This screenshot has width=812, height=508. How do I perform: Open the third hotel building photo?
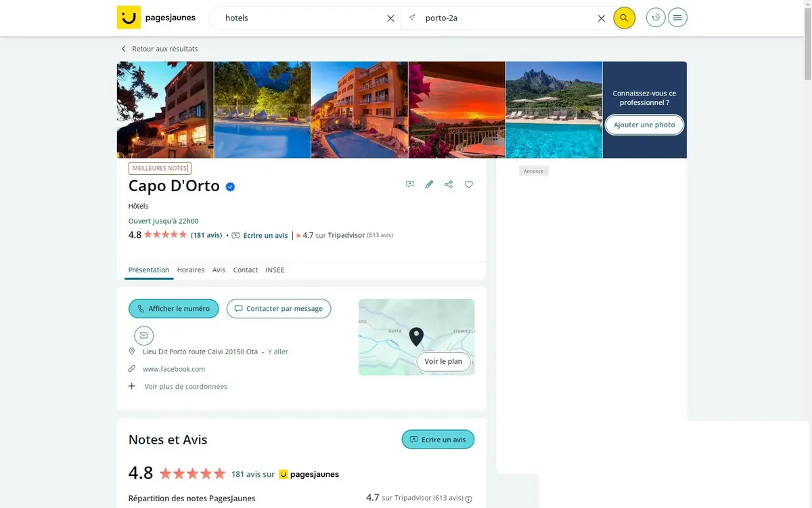pos(359,110)
